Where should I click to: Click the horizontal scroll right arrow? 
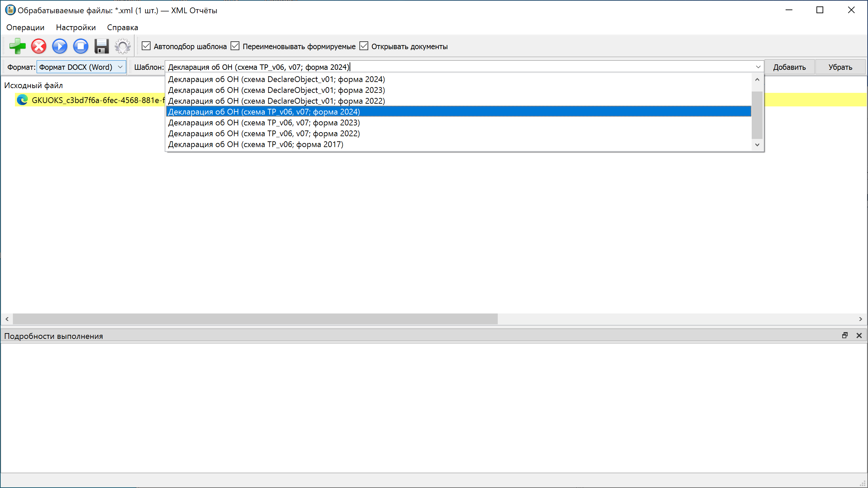pos(861,319)
